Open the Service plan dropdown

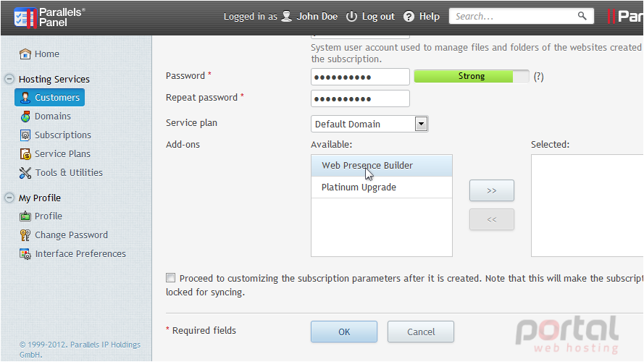point(369,124)
